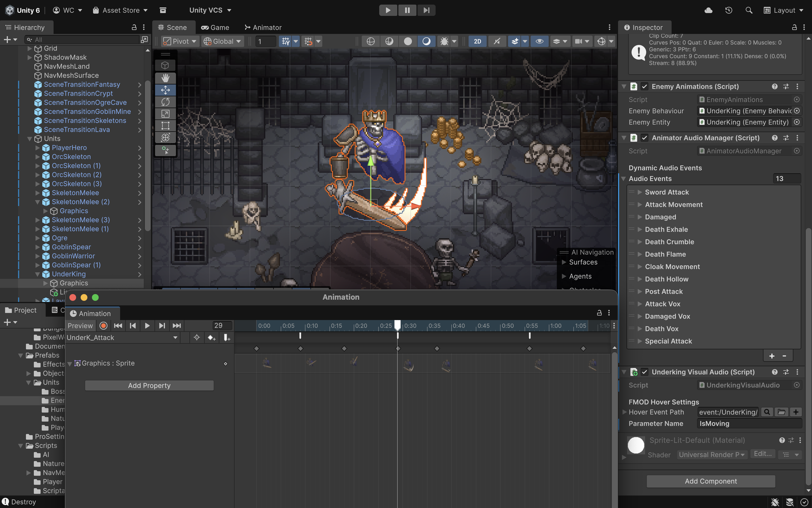Toggle Preview mode in Animation window
Image resolution: width=812 pixels, height=508 pixels.
[x=80, y=326]
